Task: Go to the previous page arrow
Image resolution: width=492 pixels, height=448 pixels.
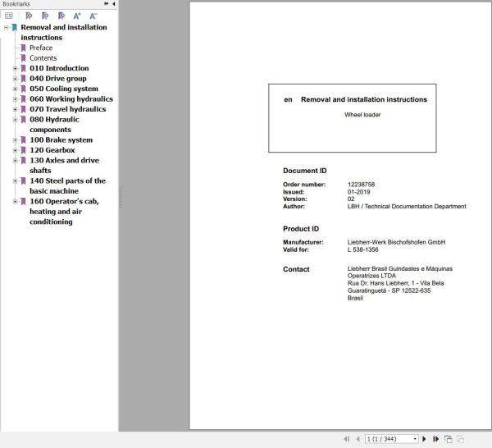Action: click(x=358, y=439)
